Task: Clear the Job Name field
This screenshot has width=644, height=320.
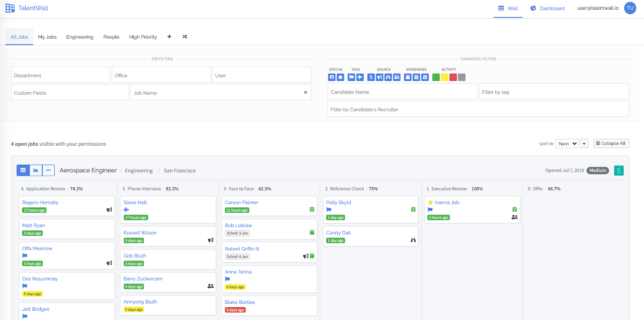Action: pyautogui.click(x=305, y=93)
